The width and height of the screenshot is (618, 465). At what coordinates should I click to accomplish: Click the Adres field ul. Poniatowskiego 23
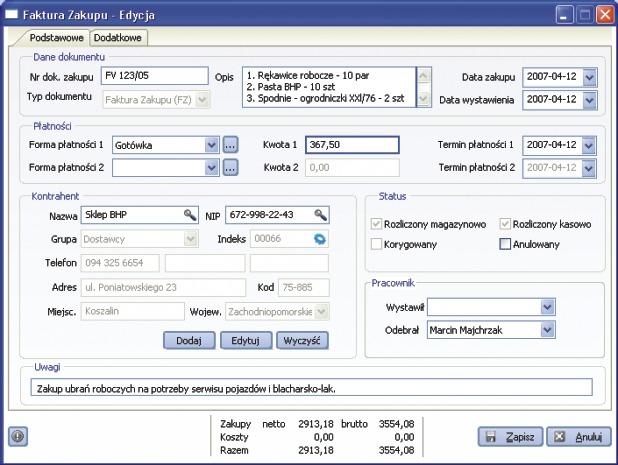coord(163,287)
